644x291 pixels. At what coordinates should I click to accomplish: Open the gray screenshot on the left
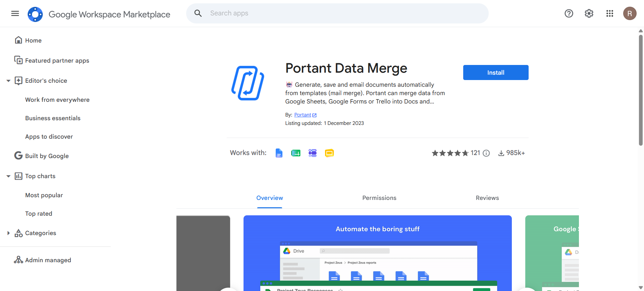[x=203, y=253]
